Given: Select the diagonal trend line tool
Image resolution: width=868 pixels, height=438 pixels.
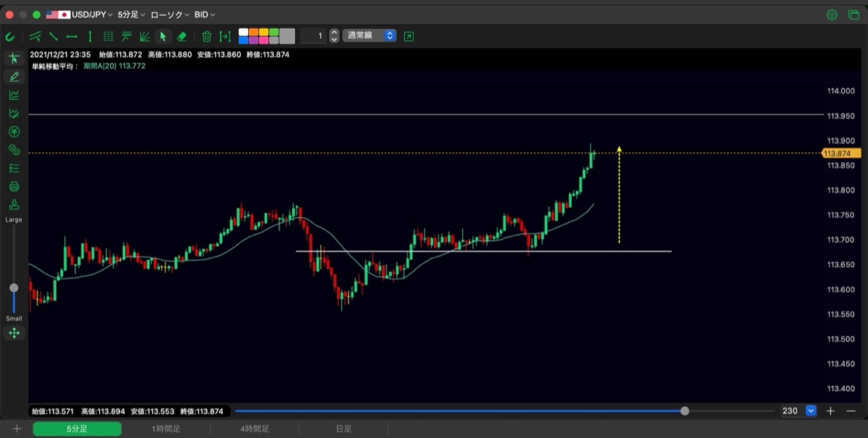Looking at the screenshot, I should pyautogui.click(x=54, y=36).
